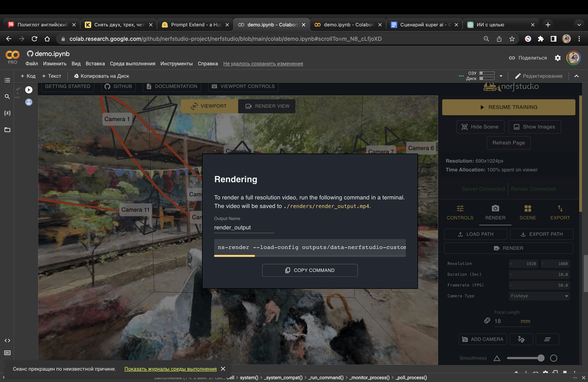Viewport: 588px width, 382px height.
Task: Click the camera list lines icon button
Action: (x=547, y=339)
